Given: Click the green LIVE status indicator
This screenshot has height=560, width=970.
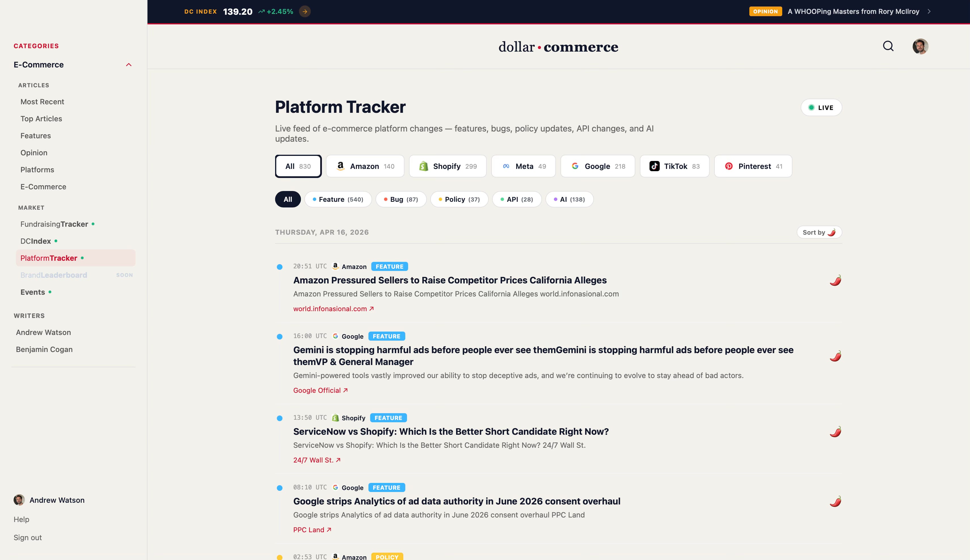Looking at the screenshot, I should point(821,108).
